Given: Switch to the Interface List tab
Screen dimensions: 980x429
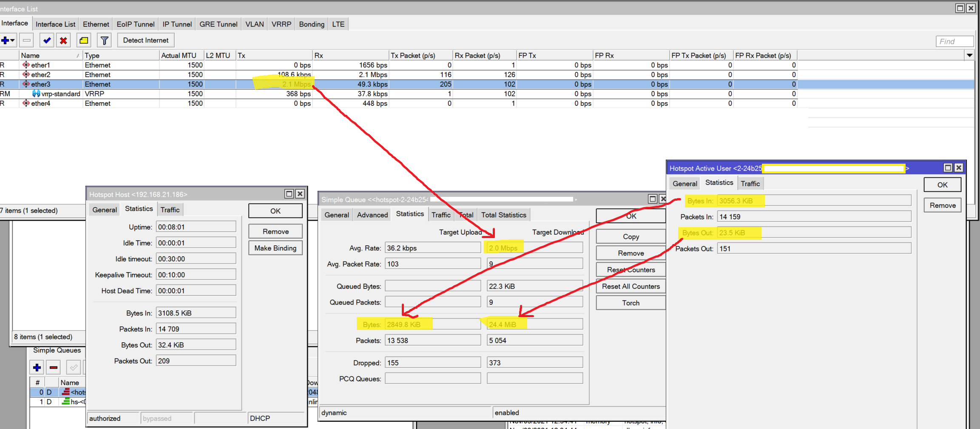Looking at the screenshot, I should [55, 24].
